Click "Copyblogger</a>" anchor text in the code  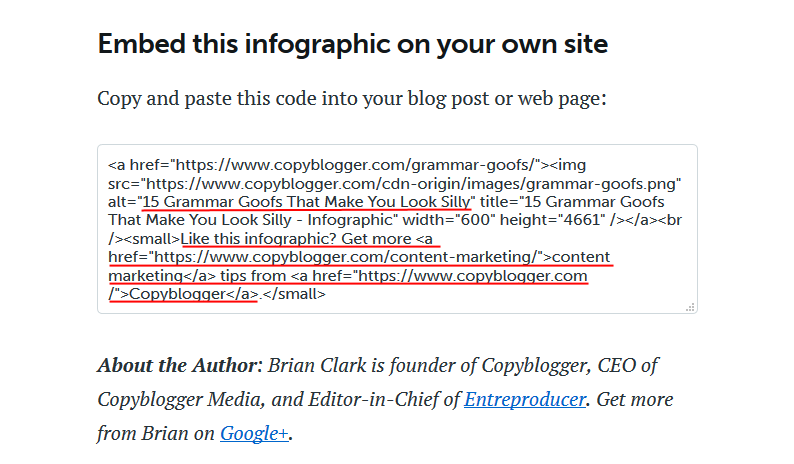[x=188, y=294]
